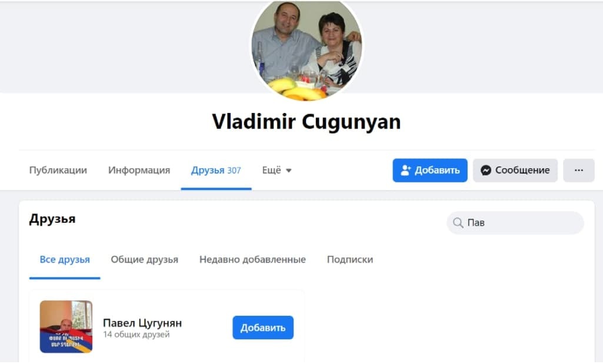Open the Публикации tab
Image resolution: width=603 pixels, height=364 pixels.
(x=58, y=171)
